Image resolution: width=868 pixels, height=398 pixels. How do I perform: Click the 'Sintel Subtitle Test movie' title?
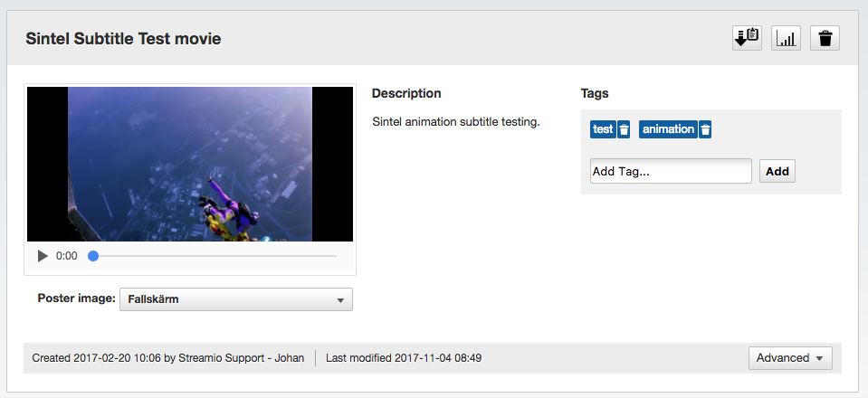point(123,39)
